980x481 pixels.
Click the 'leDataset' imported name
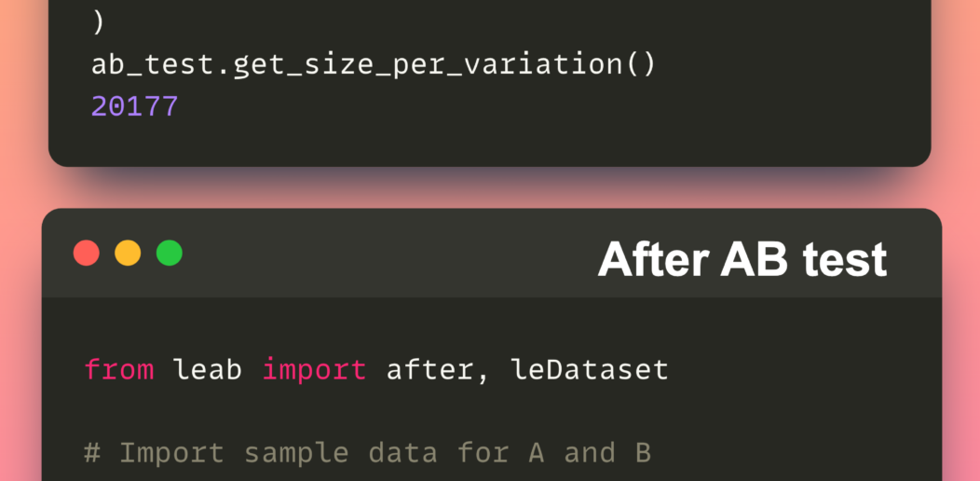590,369
